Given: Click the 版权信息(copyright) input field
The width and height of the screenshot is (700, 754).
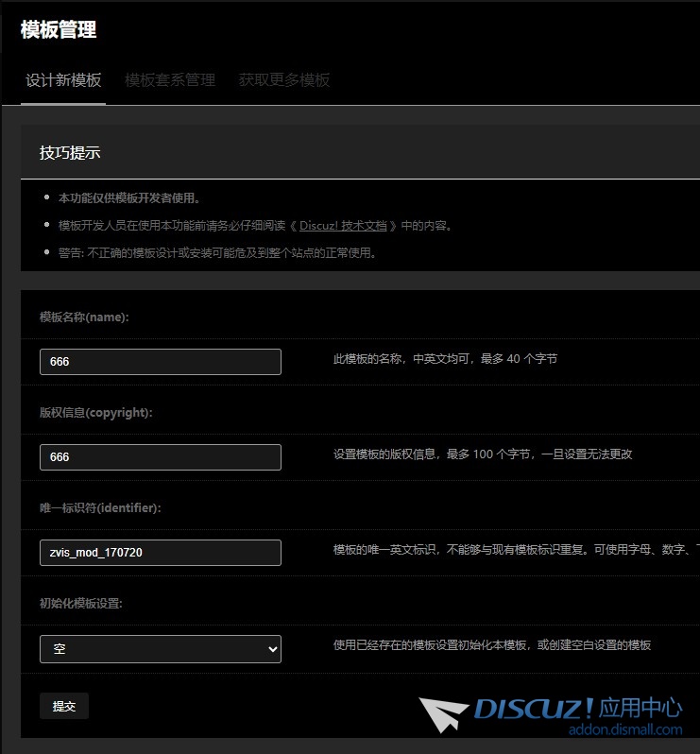Looking at the screenshot, I should pyautogui.click(x=161, y=456).
